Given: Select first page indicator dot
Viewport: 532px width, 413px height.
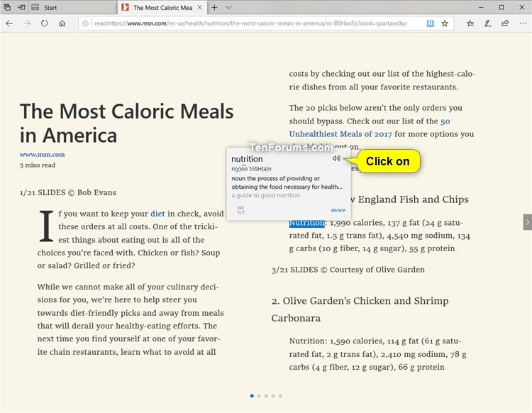Looking at the screenshot, I should pos(252,396).
